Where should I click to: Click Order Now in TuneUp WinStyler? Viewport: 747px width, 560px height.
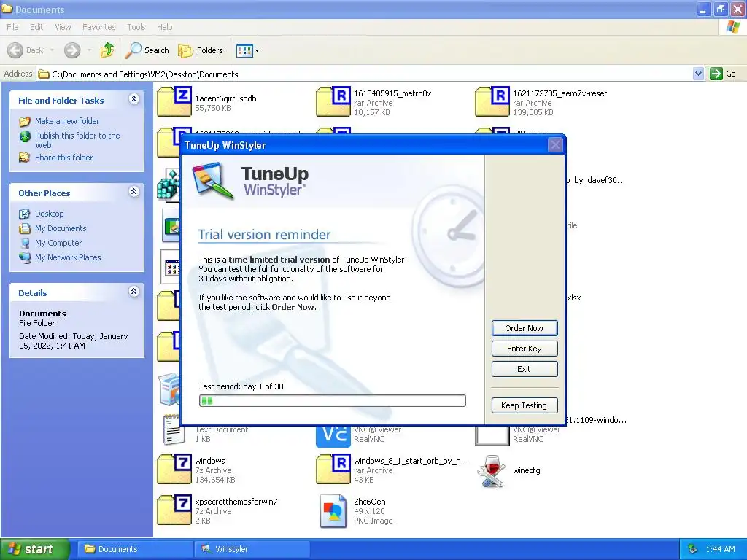tap(524, 328)
